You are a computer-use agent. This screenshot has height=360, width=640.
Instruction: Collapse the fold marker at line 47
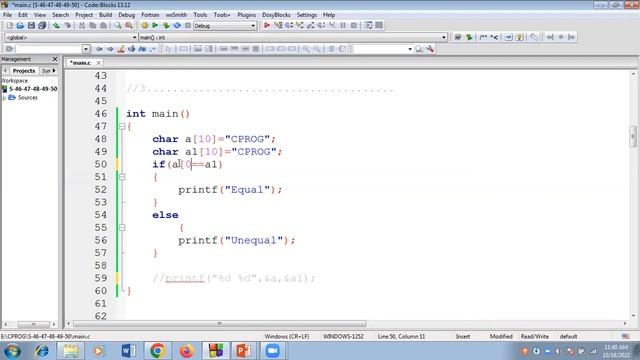tap(122, 127)
